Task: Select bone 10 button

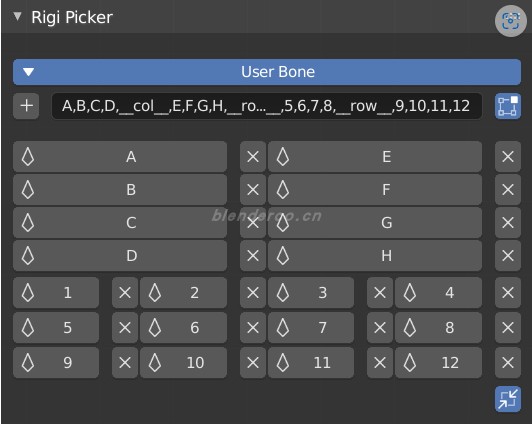Action: (x=184, y=363)
